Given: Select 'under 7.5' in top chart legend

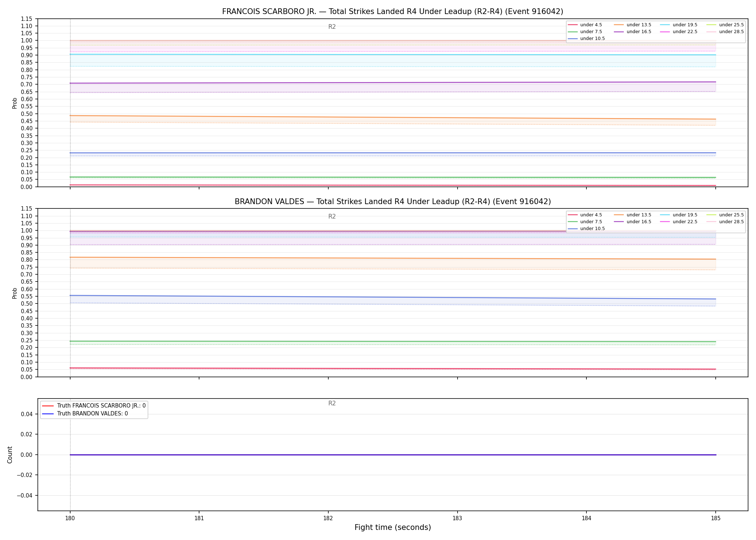Looking at the screenshot, I should 585,32.
